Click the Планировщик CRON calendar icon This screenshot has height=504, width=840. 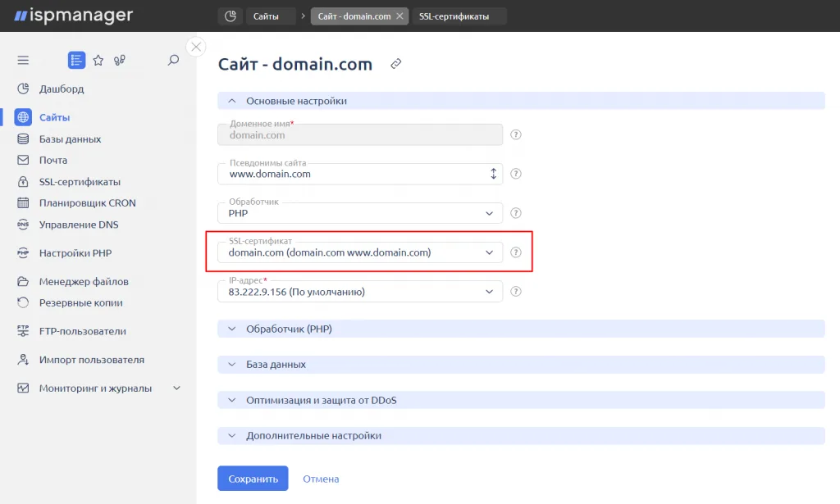pyautogui.click(x=23, y=202)
